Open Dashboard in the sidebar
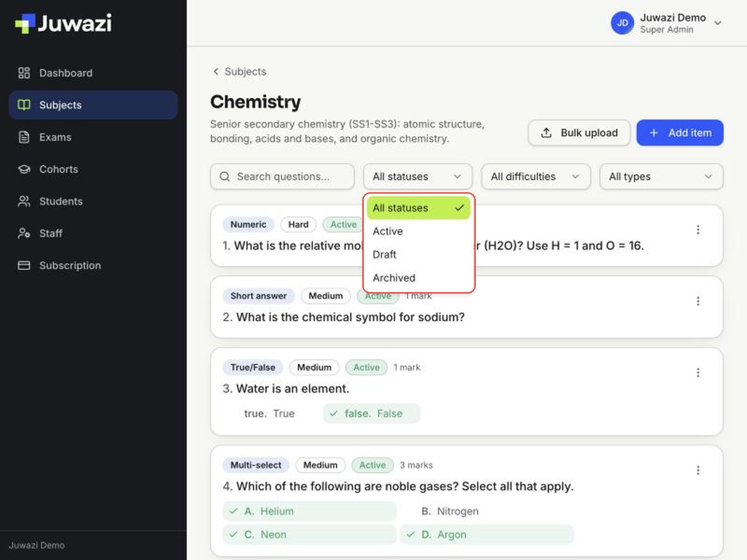Viewport: 747px width, 560px height. click(93, 73)
